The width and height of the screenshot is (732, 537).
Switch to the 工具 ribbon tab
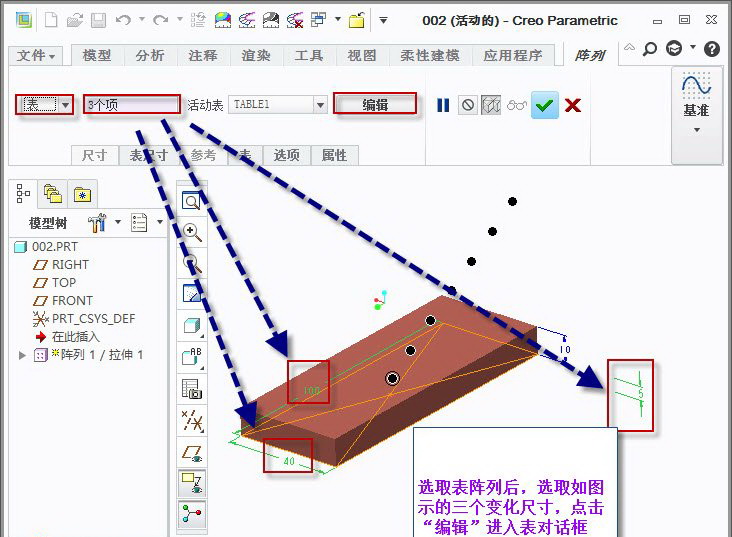[x=309, y=56]
